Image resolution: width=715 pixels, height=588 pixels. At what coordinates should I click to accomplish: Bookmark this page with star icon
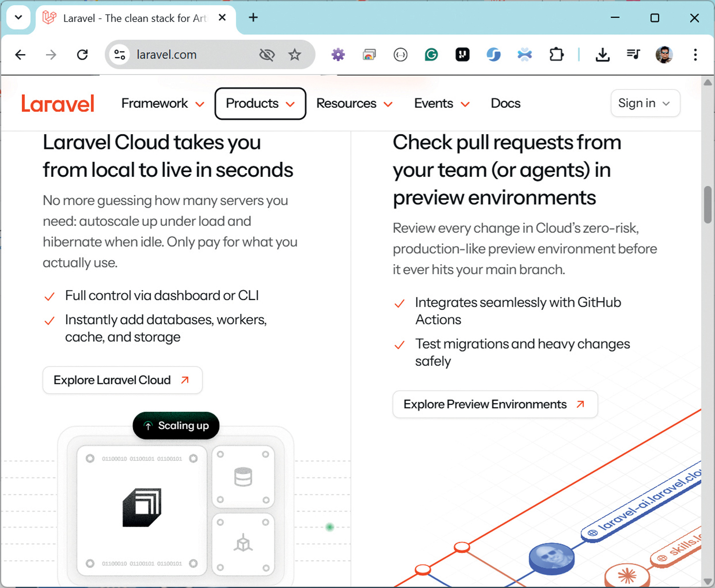tap(295, 55)
